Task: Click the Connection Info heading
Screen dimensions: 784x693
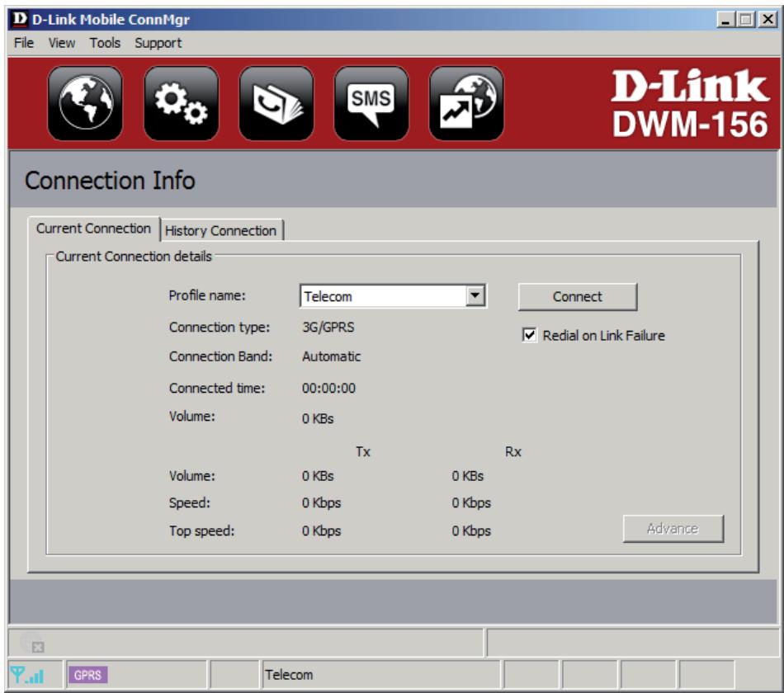Action: pos(110,181)
